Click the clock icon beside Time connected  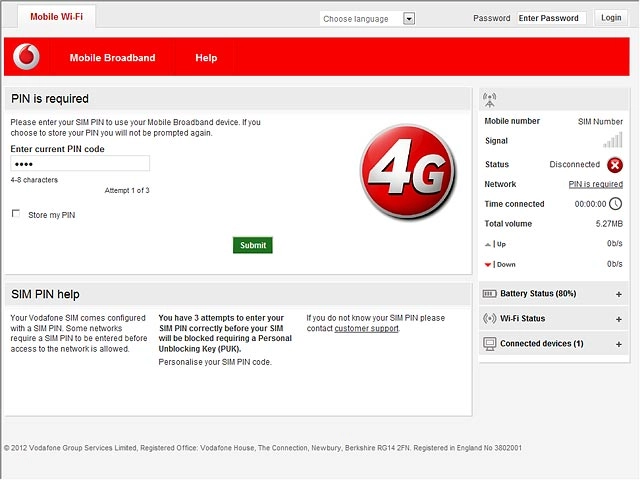point(616,204)
